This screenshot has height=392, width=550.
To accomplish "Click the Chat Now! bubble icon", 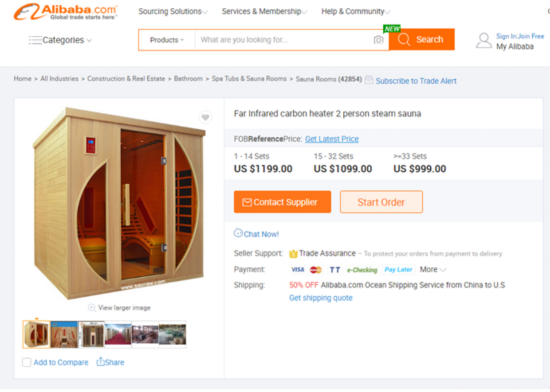I will 238,233.
